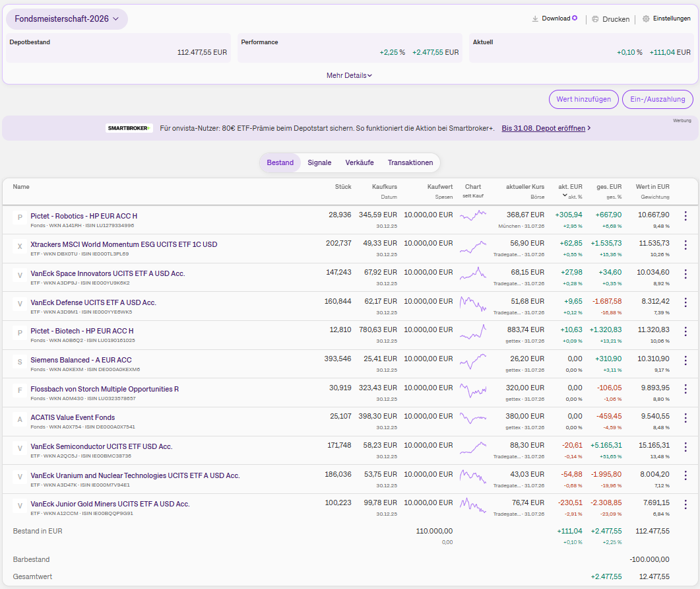Toggle sort arrow under akt. EUR column
This screenshot has height=589, width=700.
tap(564, 195)
